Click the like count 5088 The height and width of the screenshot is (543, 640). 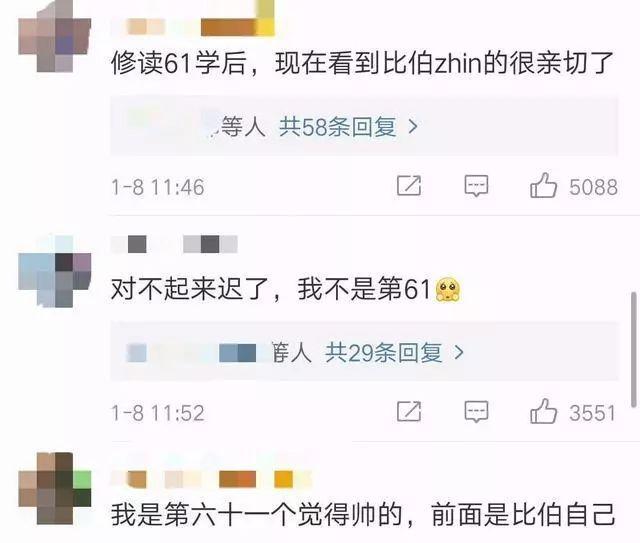coord(593,187)
